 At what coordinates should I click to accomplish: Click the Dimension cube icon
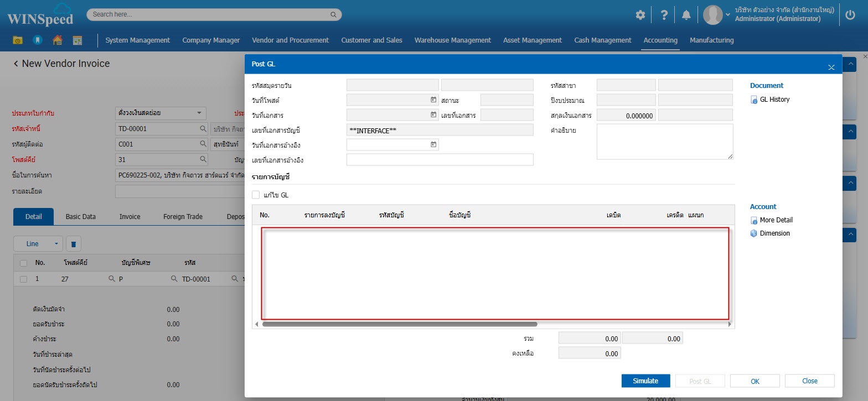click(754, 233)
